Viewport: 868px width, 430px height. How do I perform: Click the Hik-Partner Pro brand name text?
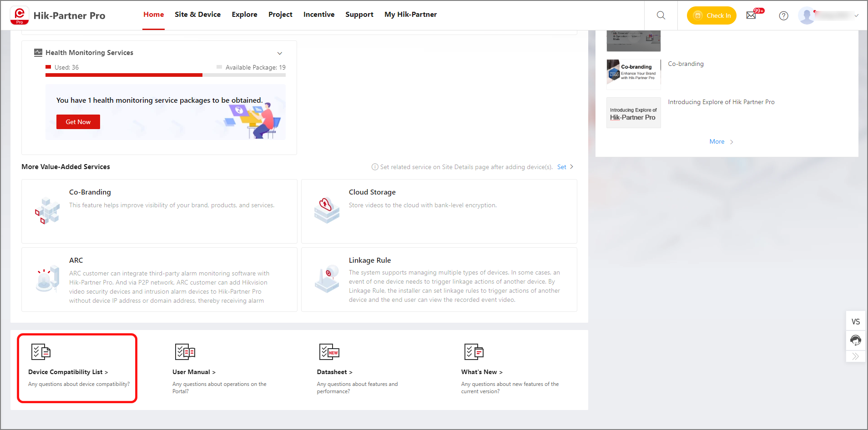69,16
